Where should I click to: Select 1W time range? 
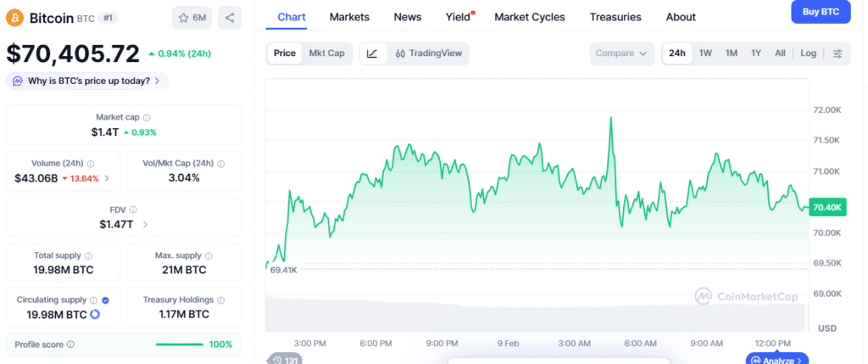point(705,53)
